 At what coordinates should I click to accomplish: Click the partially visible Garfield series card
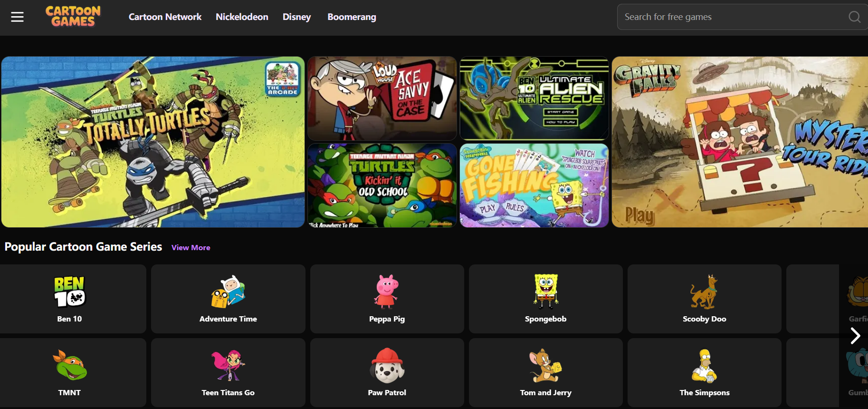pyautogui.click(x=827, y=299)
